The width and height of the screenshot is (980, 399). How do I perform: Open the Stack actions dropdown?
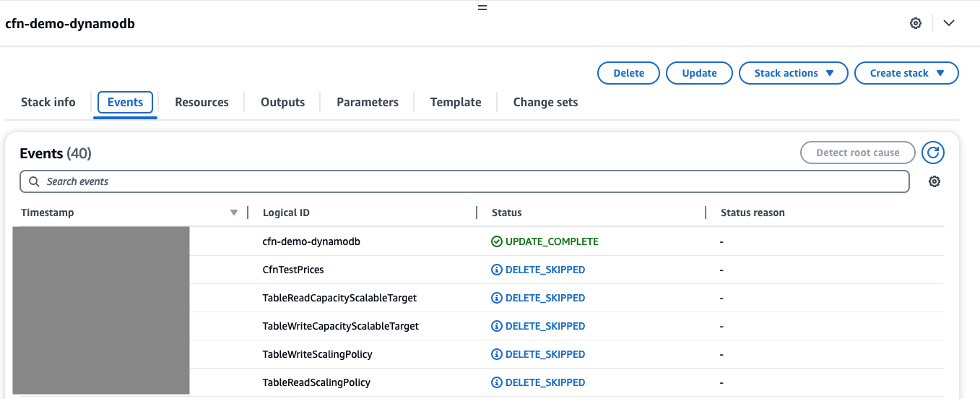pos(794,73)
